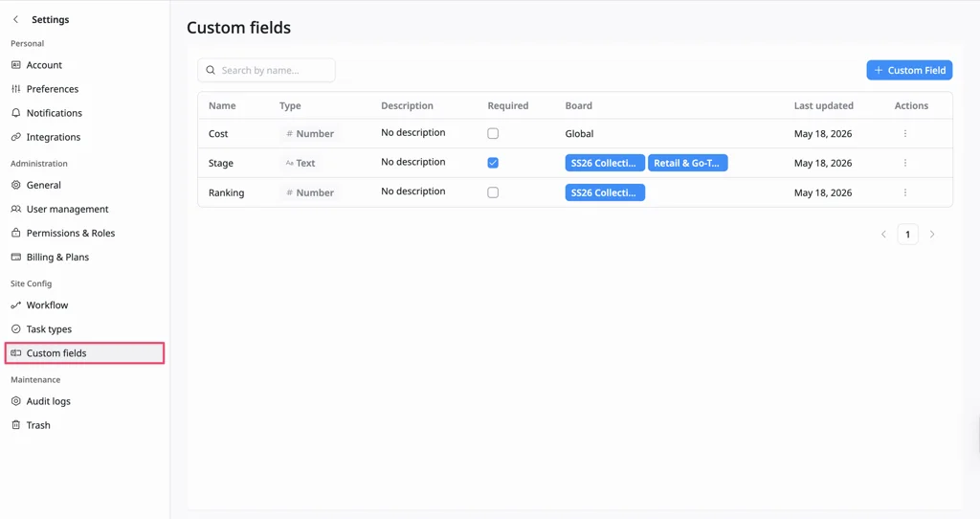980x519 pixels.
Task: Click the Workflow icon in sidebar
Action: [15, 305]
